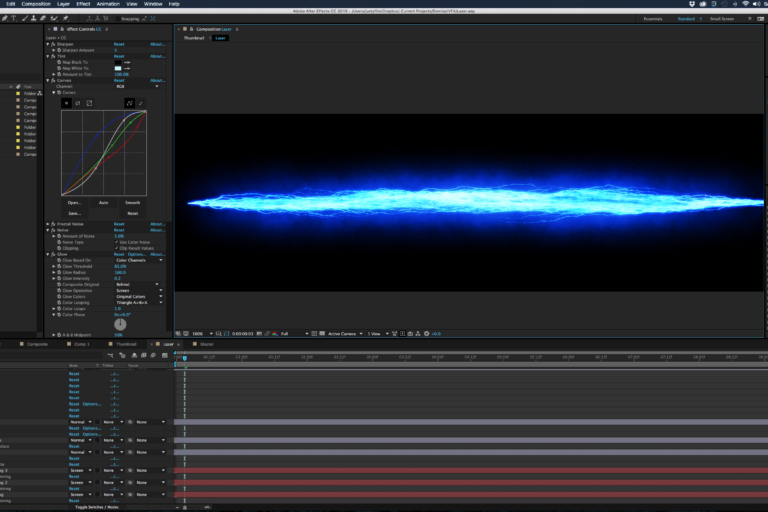
Task: Open the Glow Operation Screen dropdown
Action: point(137,290)
